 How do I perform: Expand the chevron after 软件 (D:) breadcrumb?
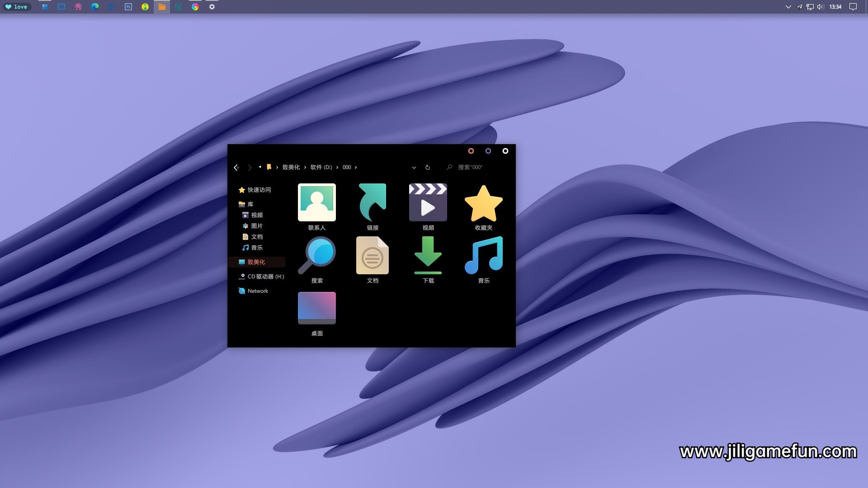pyautogui.click(x=337, y=167)
